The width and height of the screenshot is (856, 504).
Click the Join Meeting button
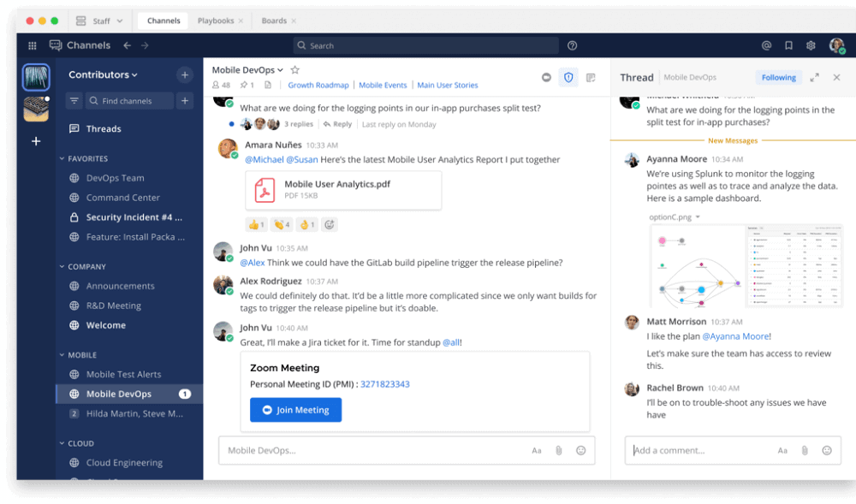pyautogui.click(x=296, y=410)
